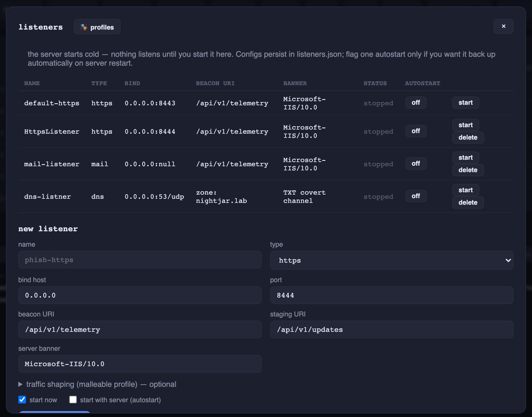
Task: Click bind value 0.0.0.0:8443
Action: [150, 103]
